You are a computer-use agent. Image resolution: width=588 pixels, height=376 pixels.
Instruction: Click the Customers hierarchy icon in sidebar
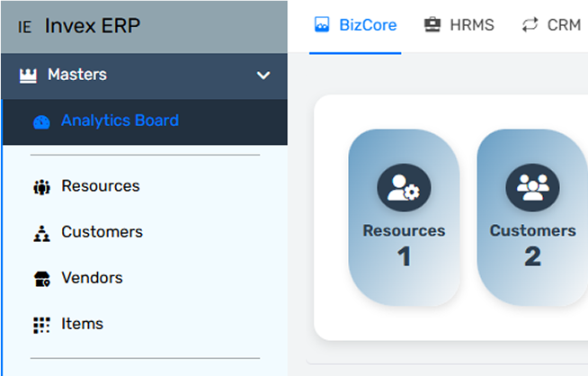[x=41, y=233]
